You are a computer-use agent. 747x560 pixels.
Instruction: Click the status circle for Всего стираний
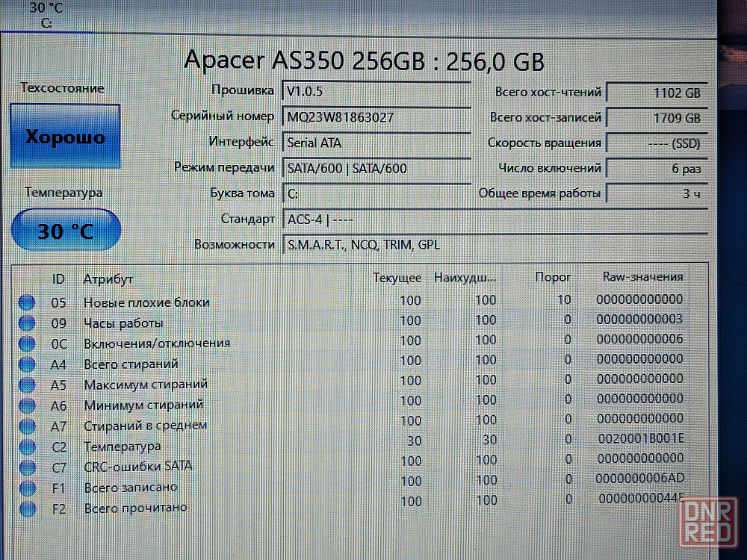[x=27, y=364]
